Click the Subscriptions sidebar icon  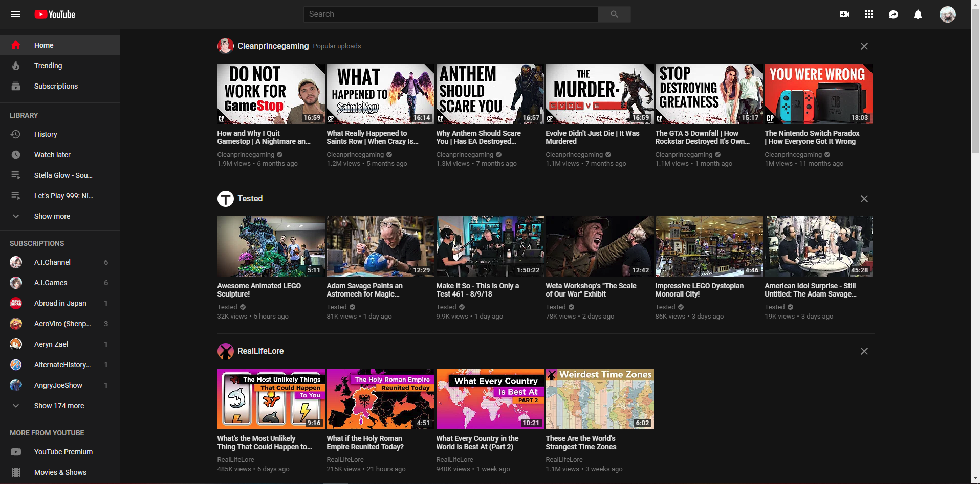point(16,86)
